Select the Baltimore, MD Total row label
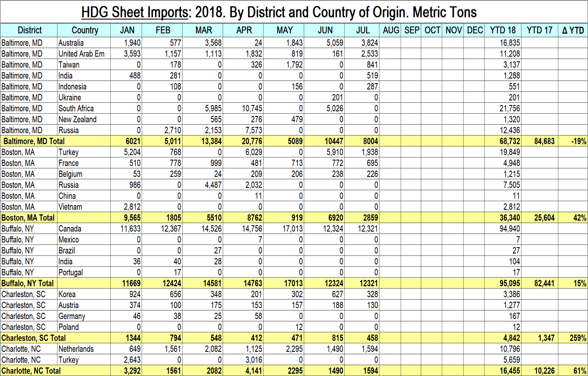 tap(34, 141)
